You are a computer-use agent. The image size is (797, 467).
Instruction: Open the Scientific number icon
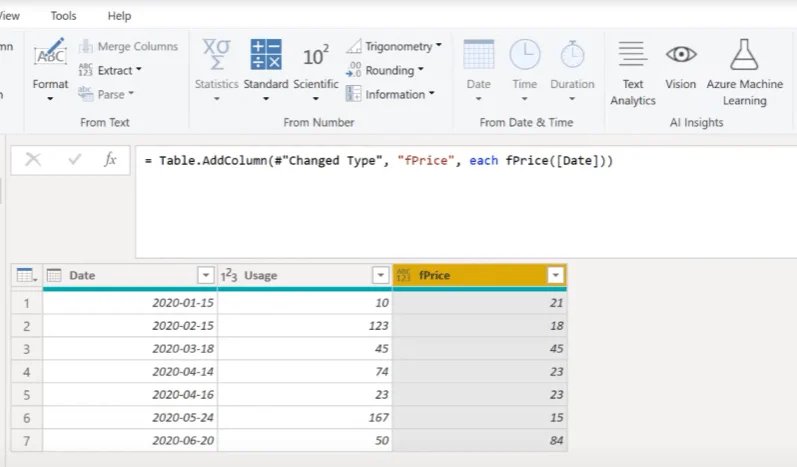click(315, 55)
